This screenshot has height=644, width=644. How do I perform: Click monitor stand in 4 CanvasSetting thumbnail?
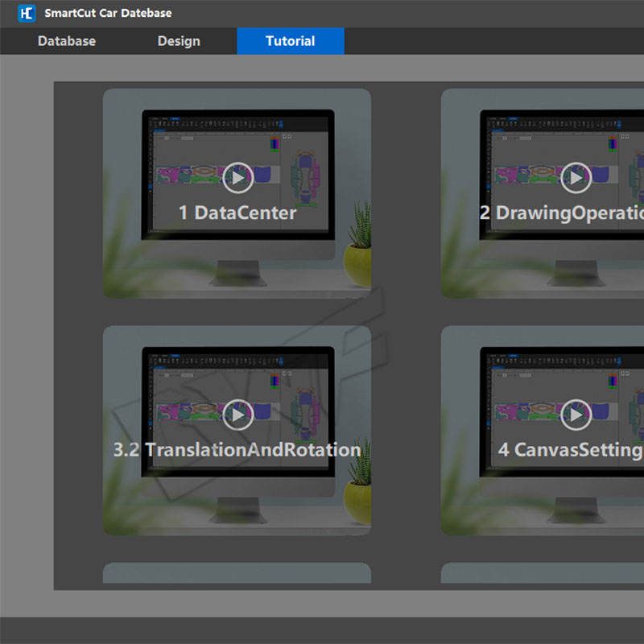tap(576, 510)
